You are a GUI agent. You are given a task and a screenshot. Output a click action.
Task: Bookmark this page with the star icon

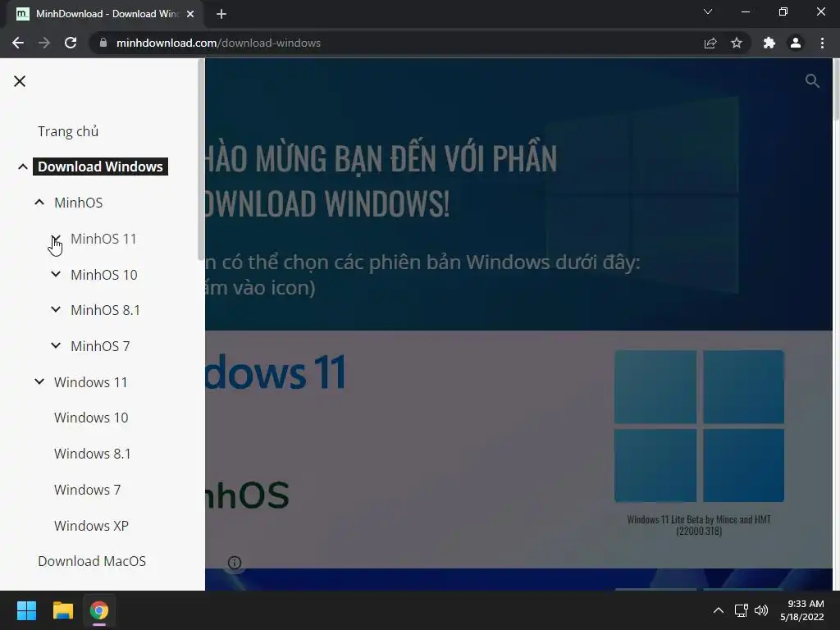click(x=737, y=43)
